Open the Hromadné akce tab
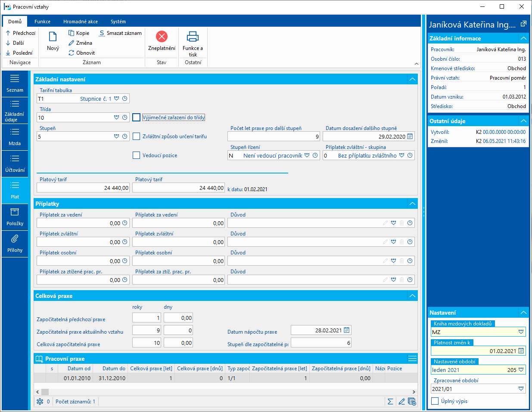This screenshot has height=412, width=532. click(x=80, y=22)
